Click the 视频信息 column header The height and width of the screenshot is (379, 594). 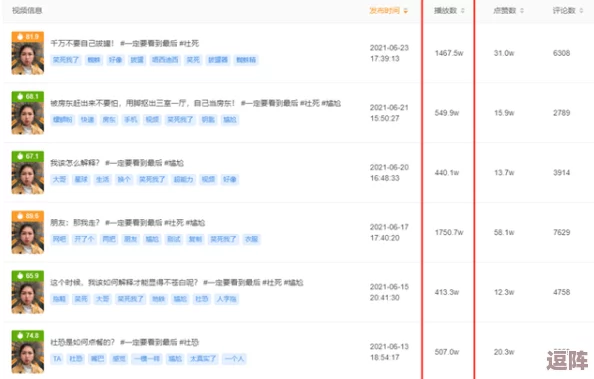tap(27, 11)
